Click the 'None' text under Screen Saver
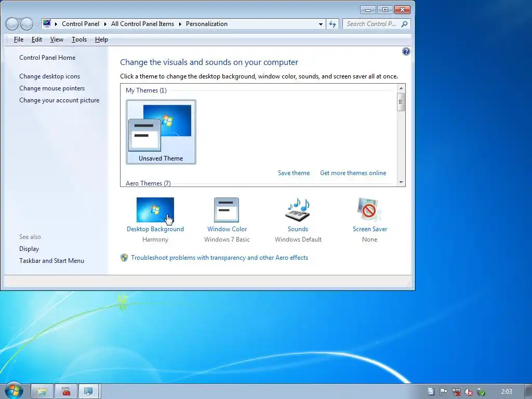 tap(369, 239)
